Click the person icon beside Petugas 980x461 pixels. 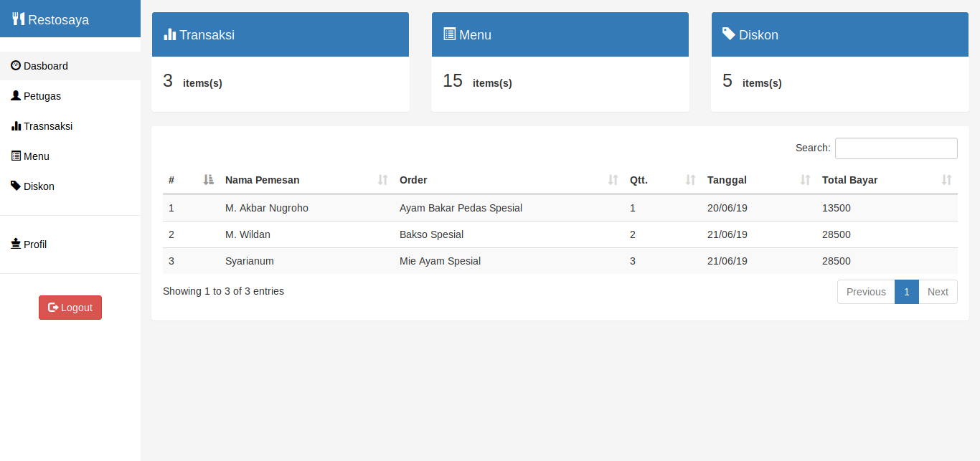[14, 95]
